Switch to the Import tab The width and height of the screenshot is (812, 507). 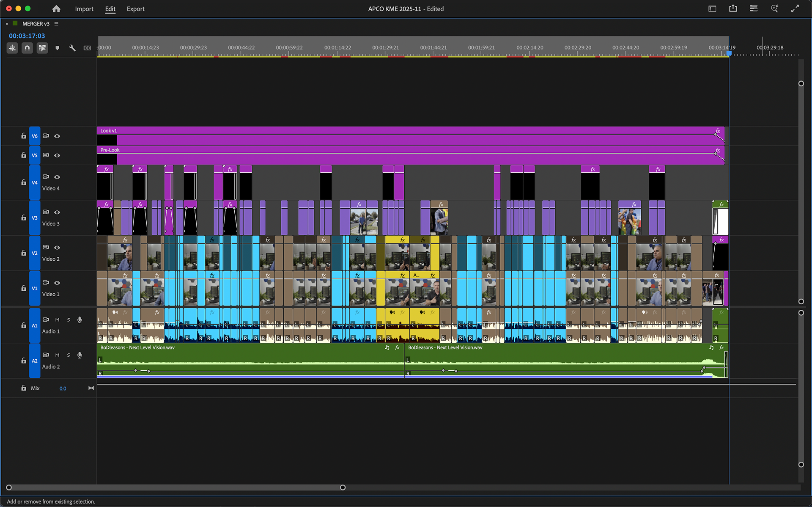[x=84, y=9]
